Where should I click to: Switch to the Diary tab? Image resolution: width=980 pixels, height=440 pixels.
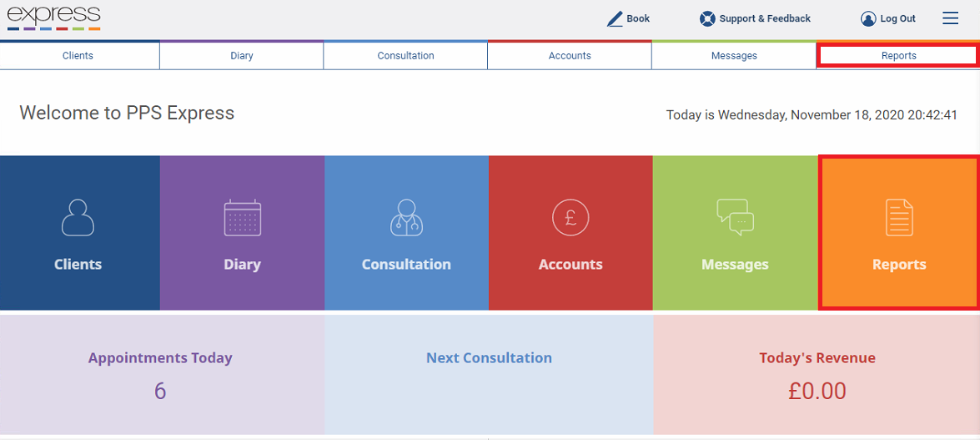(242, 56)
